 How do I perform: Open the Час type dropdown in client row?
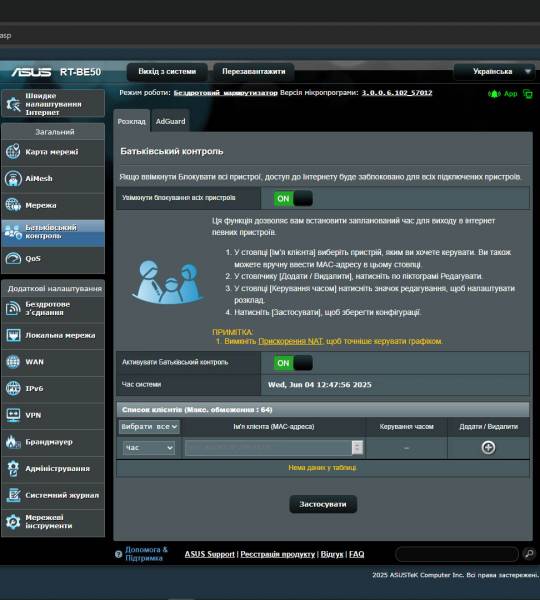149,448
